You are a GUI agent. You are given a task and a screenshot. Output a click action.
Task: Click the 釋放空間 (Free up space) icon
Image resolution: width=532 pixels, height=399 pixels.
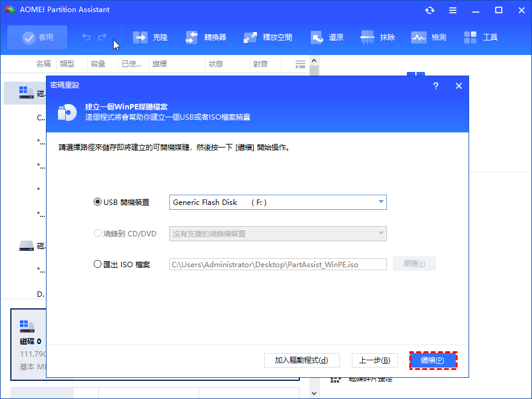[x=251, y=37]
